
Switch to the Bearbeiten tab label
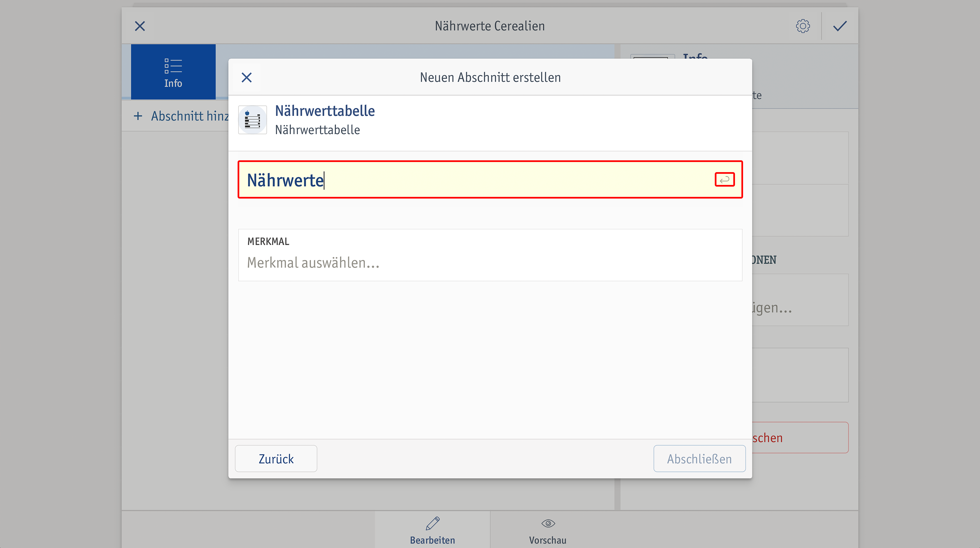click(x=433, y=540)
